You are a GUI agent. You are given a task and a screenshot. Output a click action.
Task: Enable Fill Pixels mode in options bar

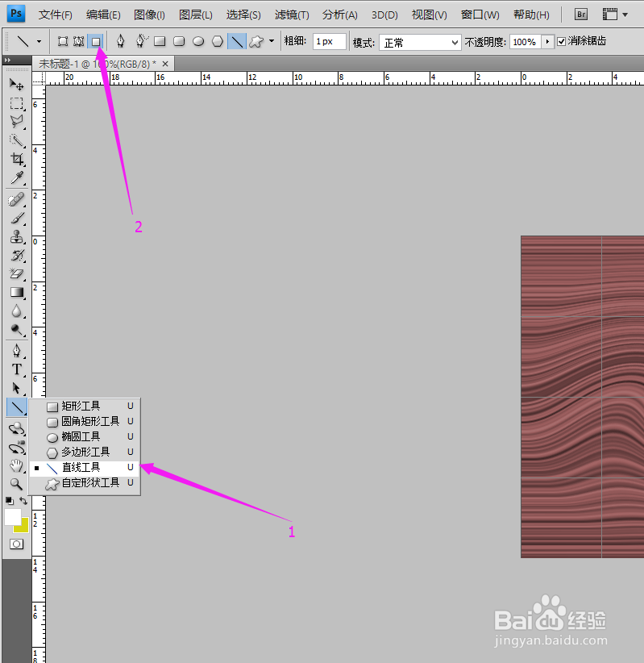click(95, 41)
